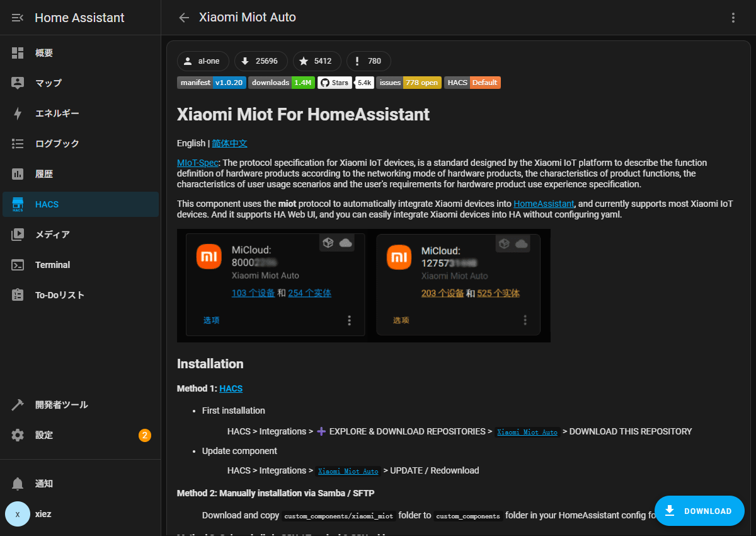Screen dimensions: 756x536
Task: Open the To-Doリスト clipboard icon
Action: [18, 295]
